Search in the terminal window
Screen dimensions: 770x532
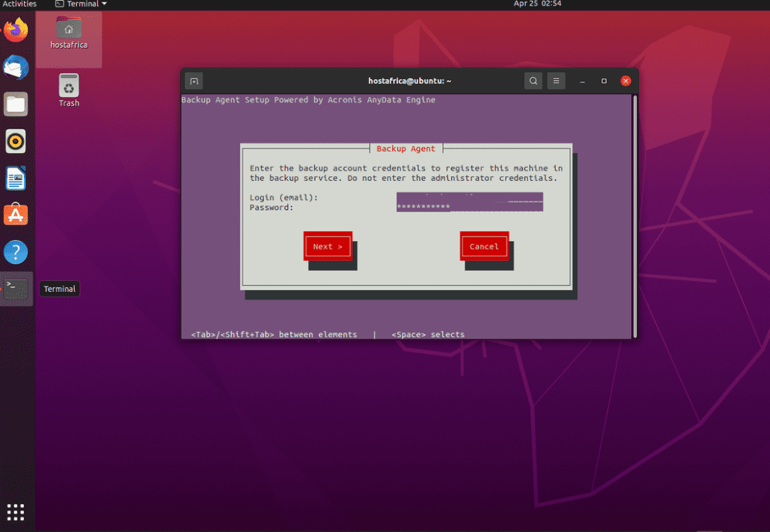coord(533,81)
